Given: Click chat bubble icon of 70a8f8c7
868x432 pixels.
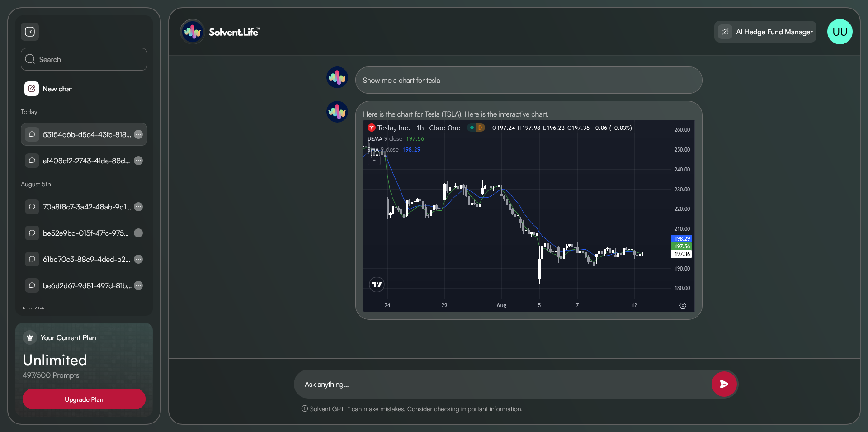Looking at the screenshot, I should coord(32,207).
